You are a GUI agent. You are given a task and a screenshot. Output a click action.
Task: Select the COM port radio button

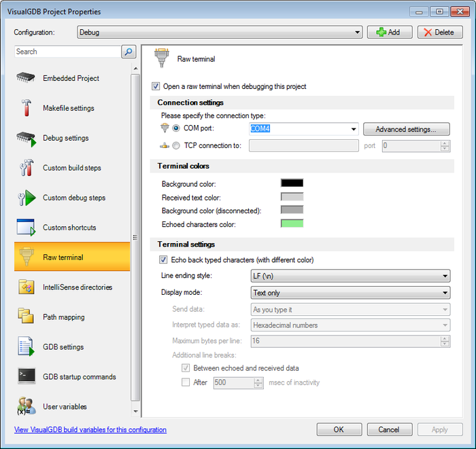[176, 128]
